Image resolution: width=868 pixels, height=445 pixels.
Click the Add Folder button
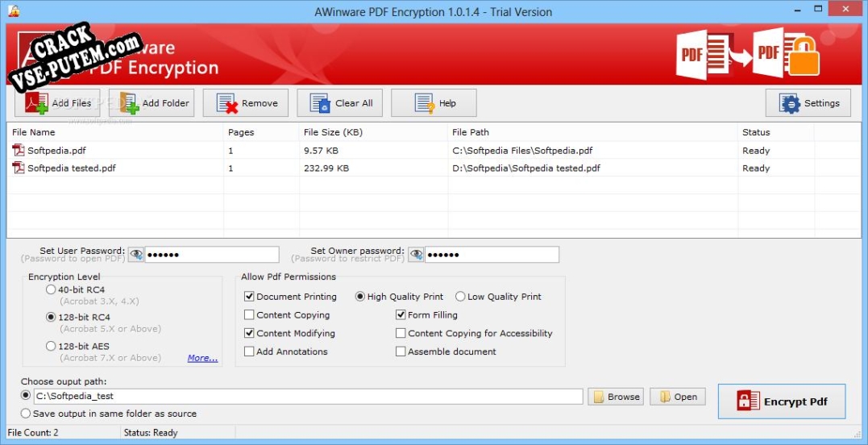[x=152, y=103]
